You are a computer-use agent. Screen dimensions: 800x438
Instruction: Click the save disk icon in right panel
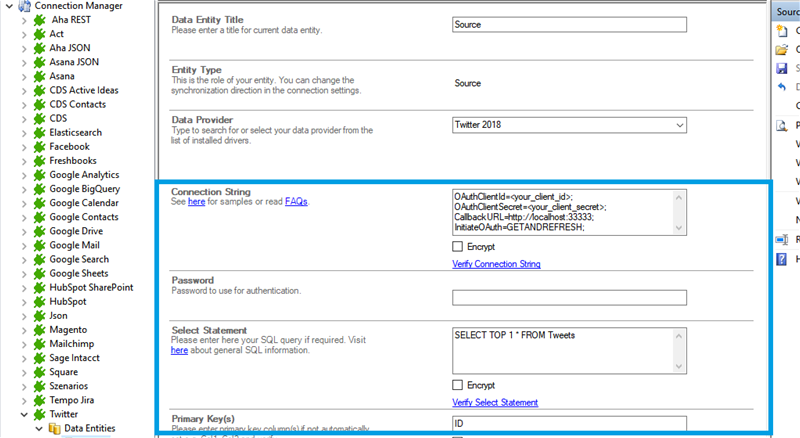pyautogui.click(x=782, y=68)
